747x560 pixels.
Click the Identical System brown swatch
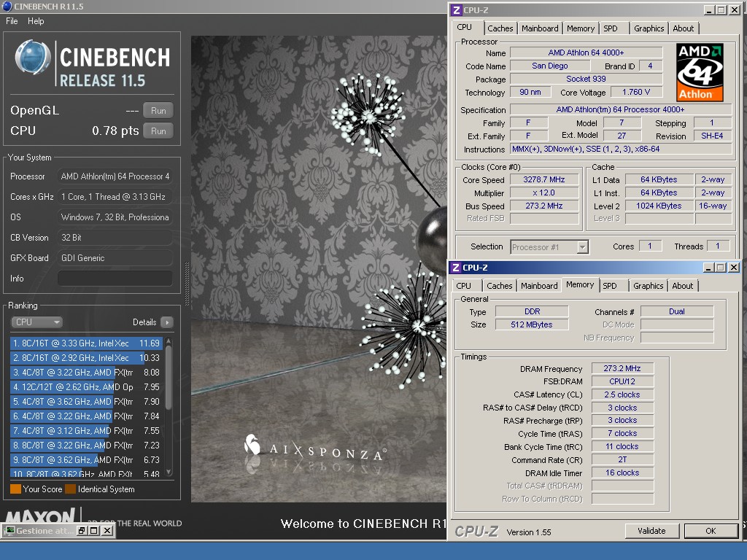coord(71,489)
